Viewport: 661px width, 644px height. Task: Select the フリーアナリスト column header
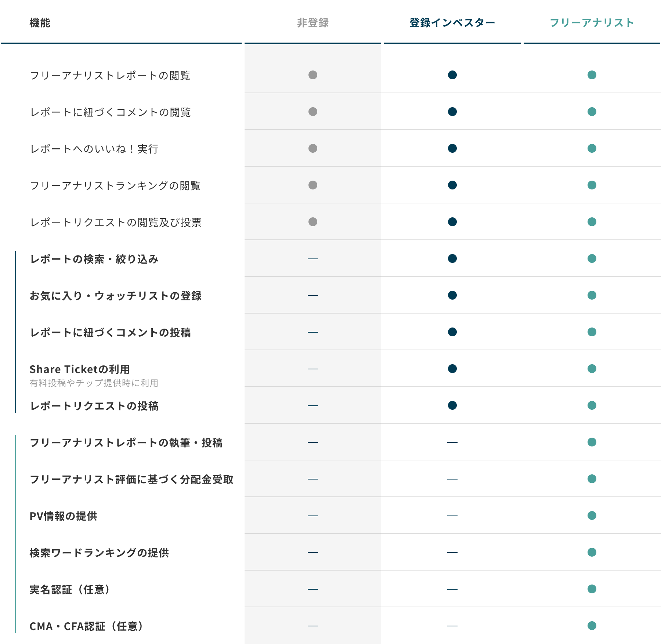592,23
